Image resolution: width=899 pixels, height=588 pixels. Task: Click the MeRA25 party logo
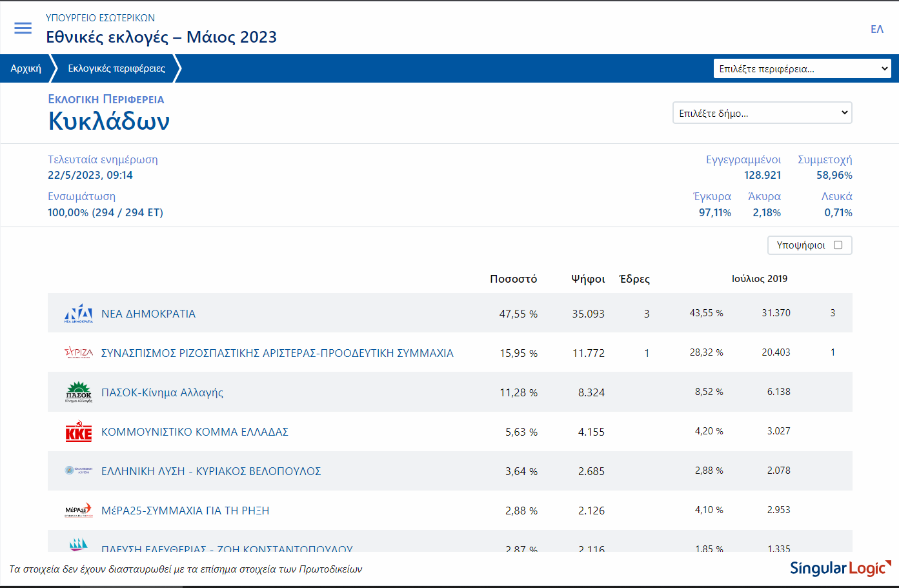(x=79, y=510)
